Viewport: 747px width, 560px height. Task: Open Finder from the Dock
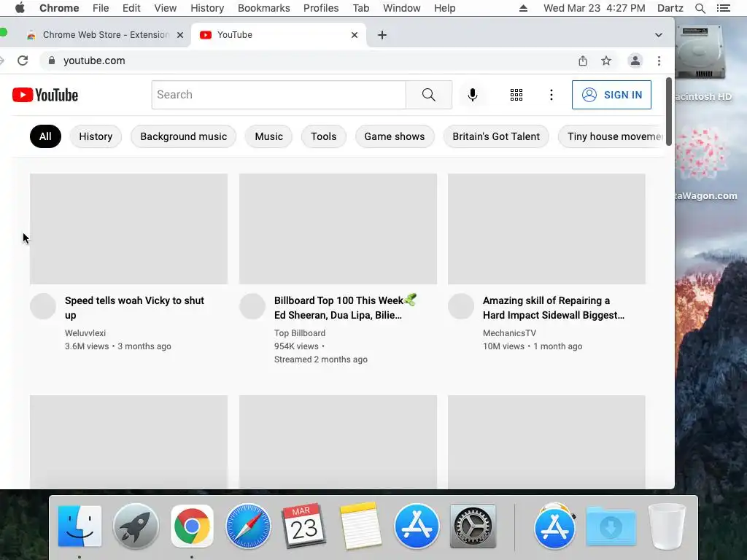tap(80, 526)
